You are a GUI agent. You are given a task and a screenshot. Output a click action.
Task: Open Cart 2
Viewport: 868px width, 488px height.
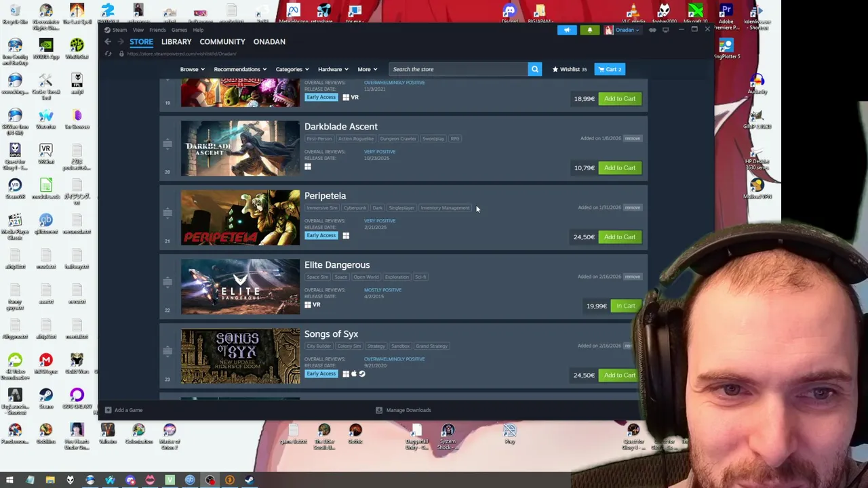click(610, 69)
